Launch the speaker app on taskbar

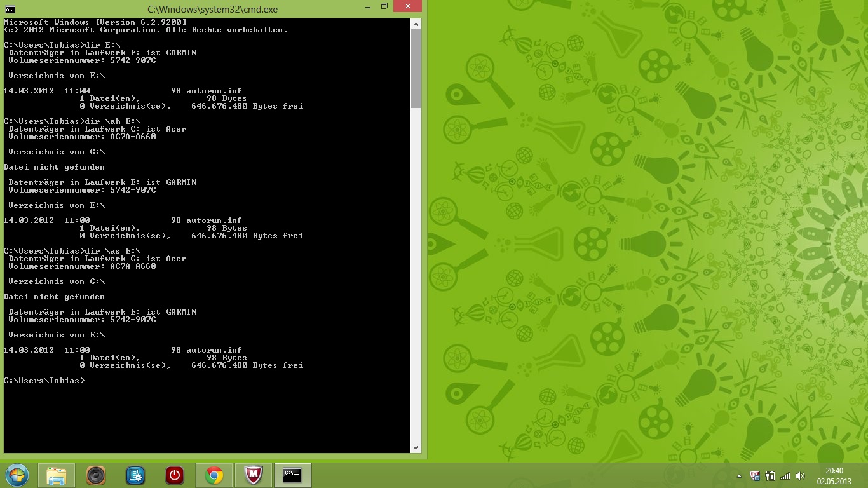tap(96, 475)
